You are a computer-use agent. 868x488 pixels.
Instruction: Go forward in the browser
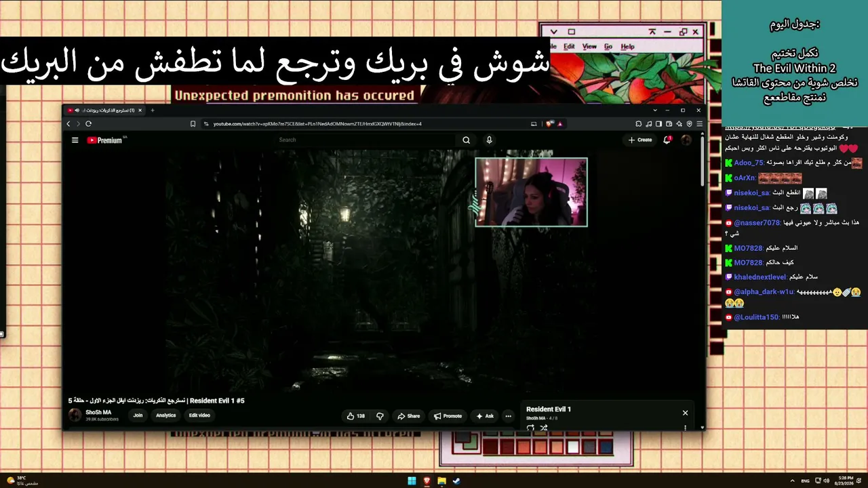pyautogui.click(x=78, y=124)
